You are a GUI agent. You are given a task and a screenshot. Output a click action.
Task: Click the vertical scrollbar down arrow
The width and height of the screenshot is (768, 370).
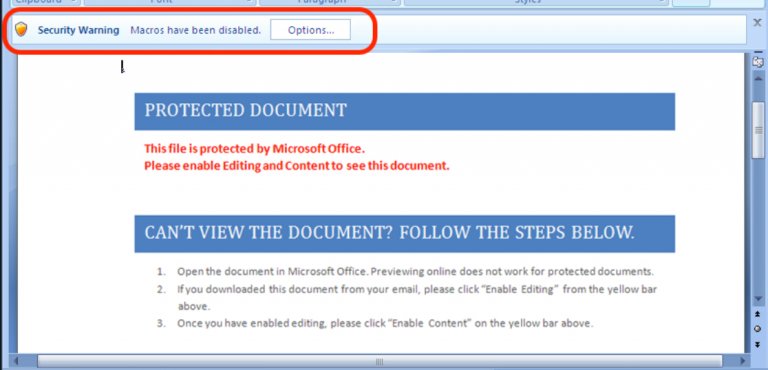[x=758, y=299]
